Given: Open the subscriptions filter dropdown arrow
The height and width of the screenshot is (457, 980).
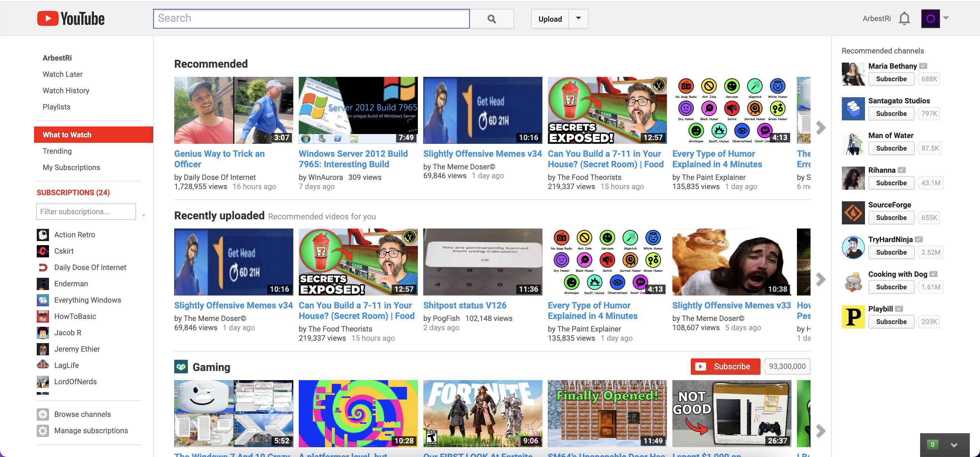Looking at the screenshot, I should (143, 216).
